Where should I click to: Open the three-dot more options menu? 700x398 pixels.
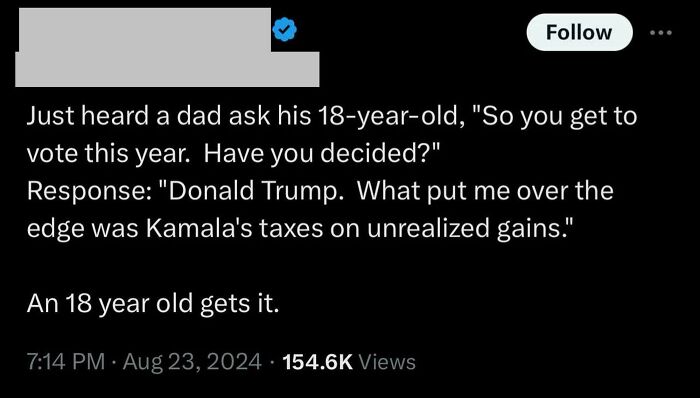pyautogui.click(x=661, y=32)
